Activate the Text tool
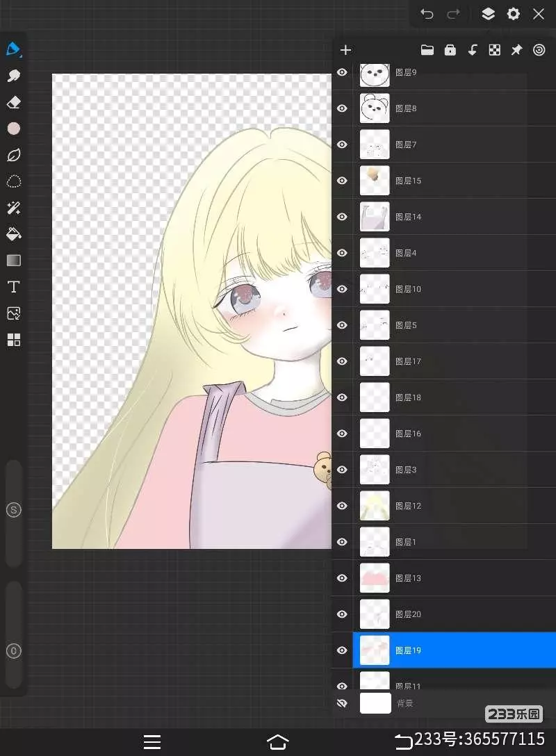The width and height of the screenshot is (556, 756). click(13, 287)
